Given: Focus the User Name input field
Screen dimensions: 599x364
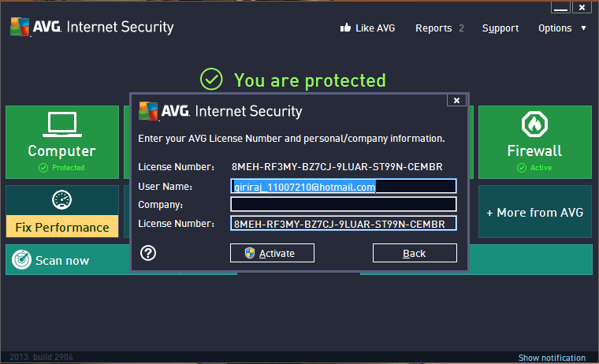Looking at the screenshot, I should click(x=344, y=187).
